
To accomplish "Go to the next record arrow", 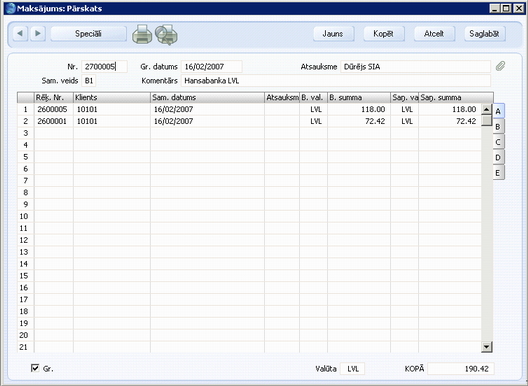I will [x=38, y=34].
